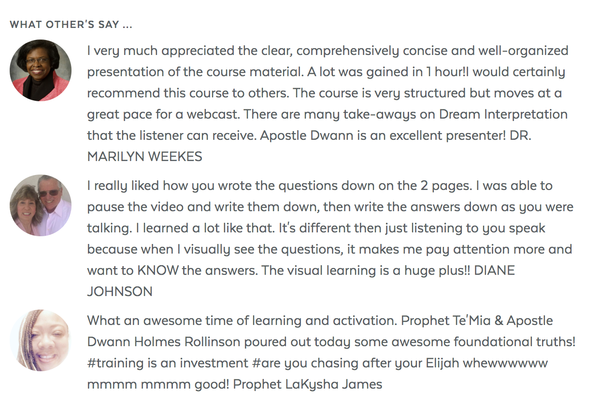This screenshot has width=600, height=405.
Task: Click the "What Other's Say ..." heading
Action: click(x=71, y=24)
